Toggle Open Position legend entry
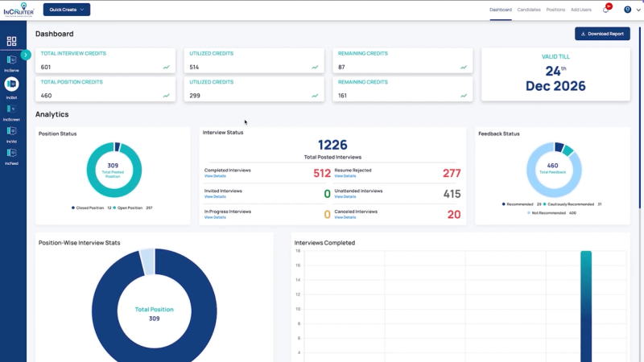The width and height of the screenshot is (644, 362). (x=128, y=208)
